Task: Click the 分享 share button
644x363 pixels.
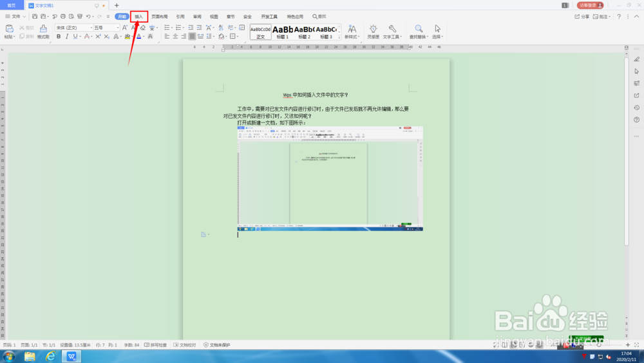Action: [x=582, y=17]
